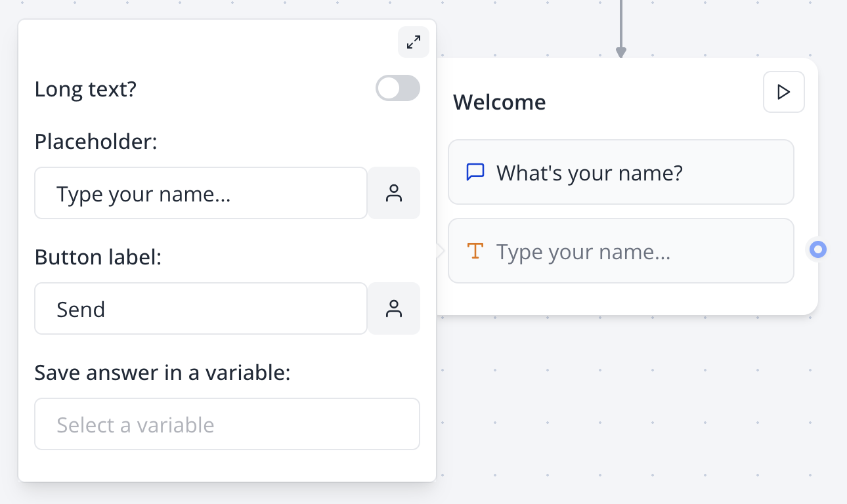The height and width of the screenshot is (504, 847).
Task: Click the blue outgoing connection dot
Action: point(817,249)
